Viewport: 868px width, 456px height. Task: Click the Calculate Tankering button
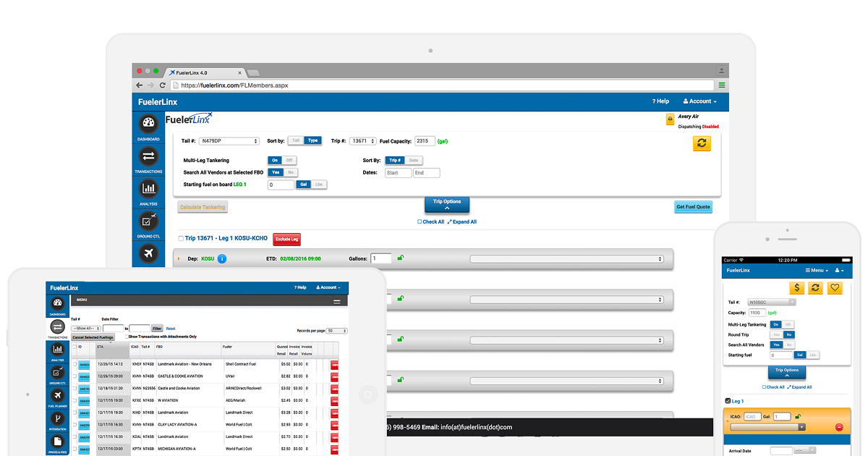(x=203, y=207)
